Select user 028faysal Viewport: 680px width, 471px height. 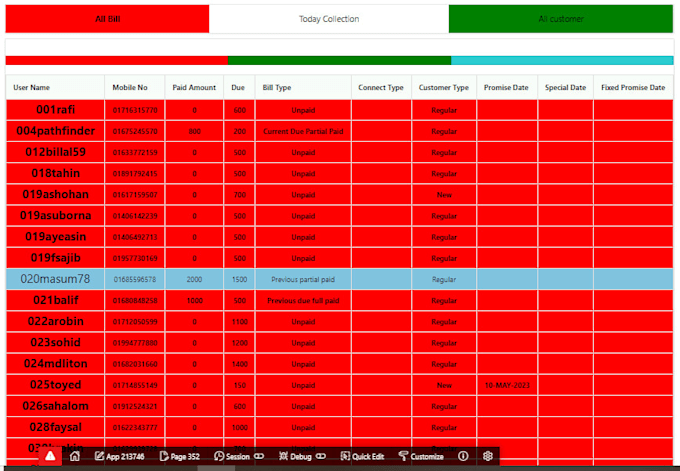56,427
